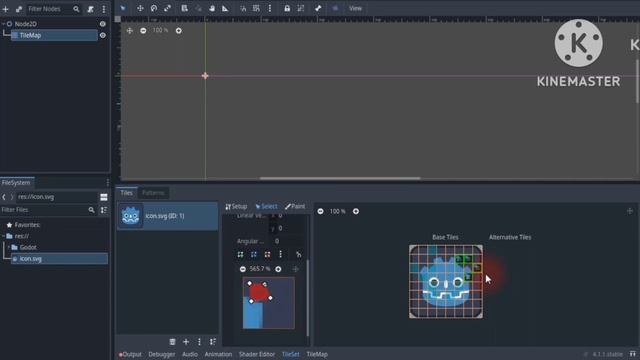Activate the Select Mode arrow tool
640x360 pixels.
pyautogui.click(x=123, y=8)
